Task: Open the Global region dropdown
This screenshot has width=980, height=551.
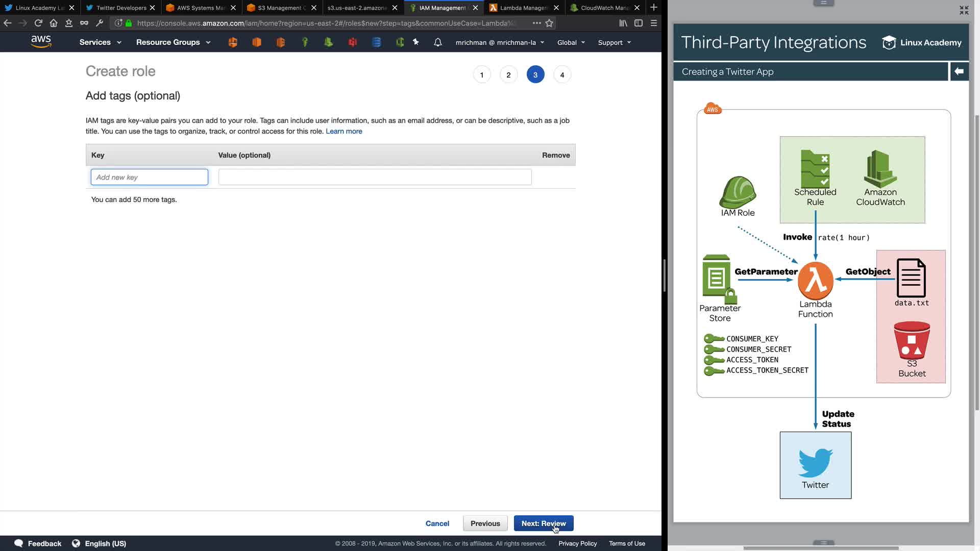Action: [x=571, y=42]
